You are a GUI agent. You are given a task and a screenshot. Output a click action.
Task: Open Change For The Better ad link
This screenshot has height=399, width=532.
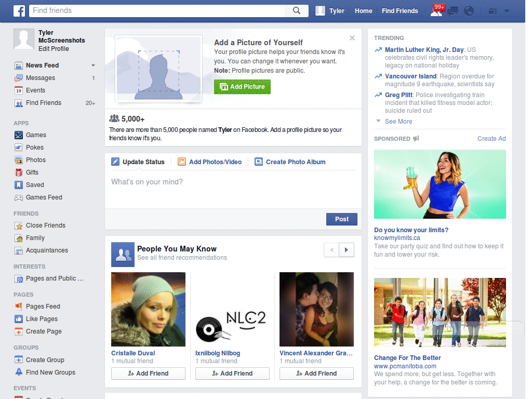point(407,357)
